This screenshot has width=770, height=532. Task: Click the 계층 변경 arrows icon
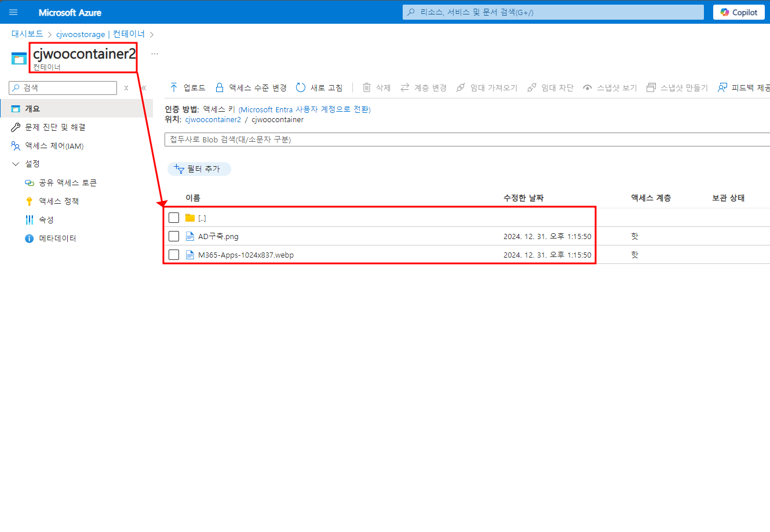pos(405,87)
